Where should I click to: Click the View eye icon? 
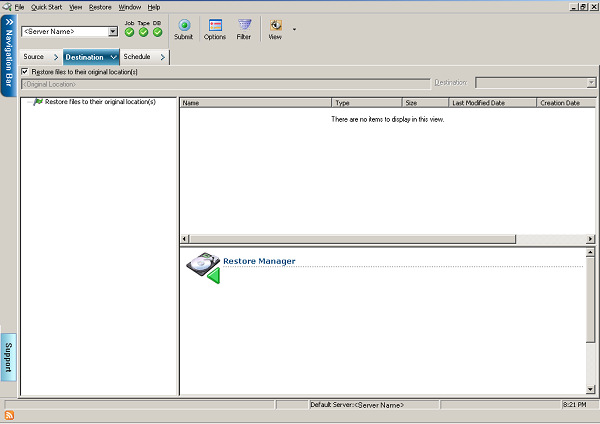(x=276, y=25)
